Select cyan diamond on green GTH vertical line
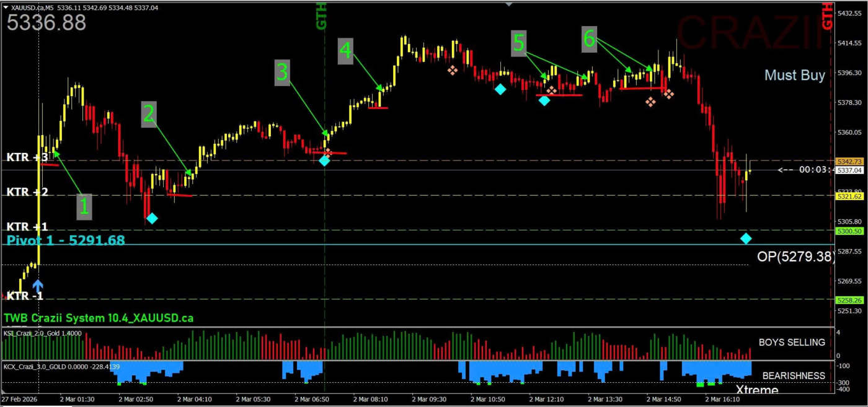 [x=324, y=161]
